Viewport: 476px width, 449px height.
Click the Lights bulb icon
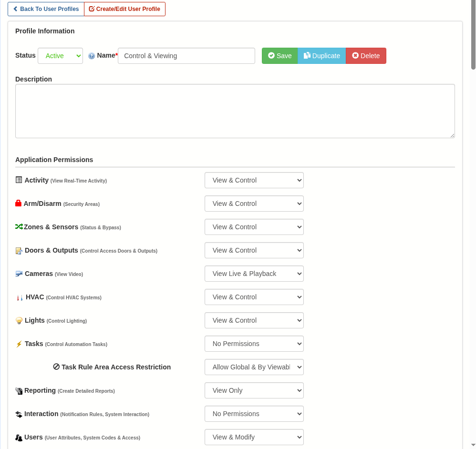[19, 321]
